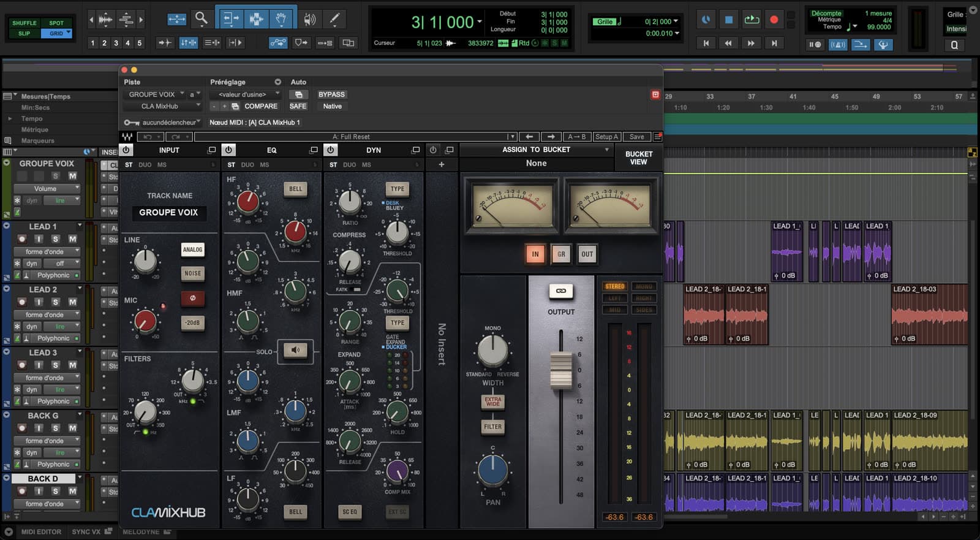Click the SAFE automation button

298,106
